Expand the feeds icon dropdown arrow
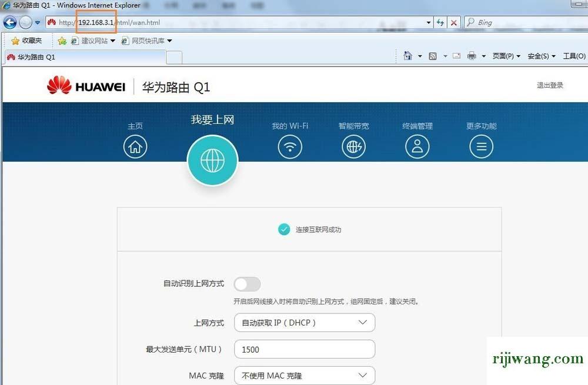The height and width of the screenshot is (385, 588). click(445, 56)
